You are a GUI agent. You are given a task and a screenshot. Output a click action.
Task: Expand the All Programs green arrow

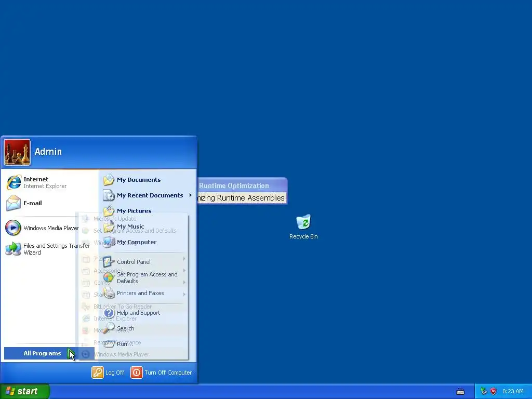(71, 353)
